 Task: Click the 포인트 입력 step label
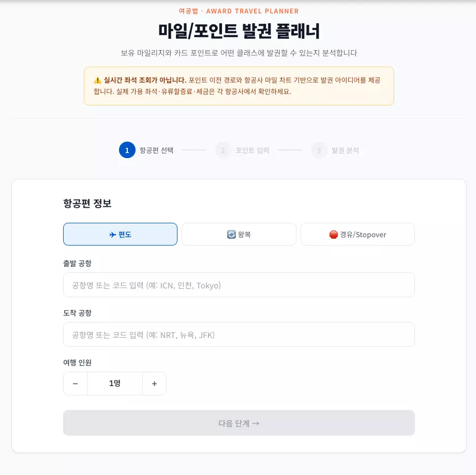click(252, 150)
